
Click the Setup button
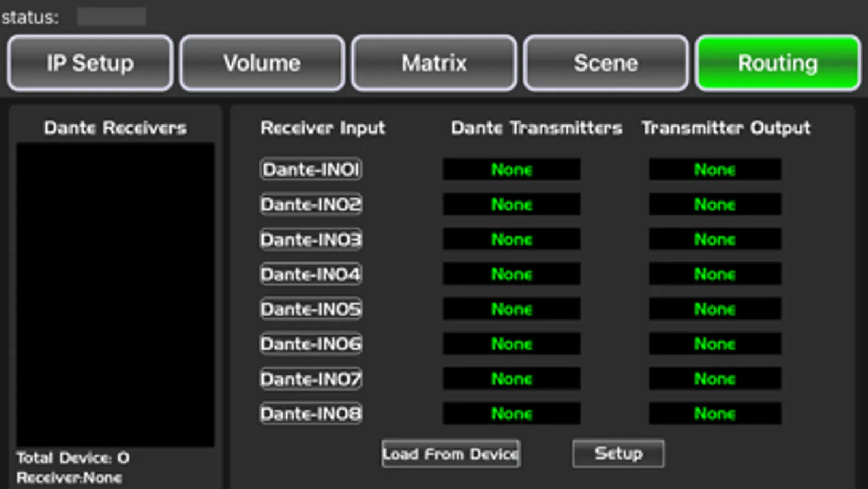click(x=618, y=453)
